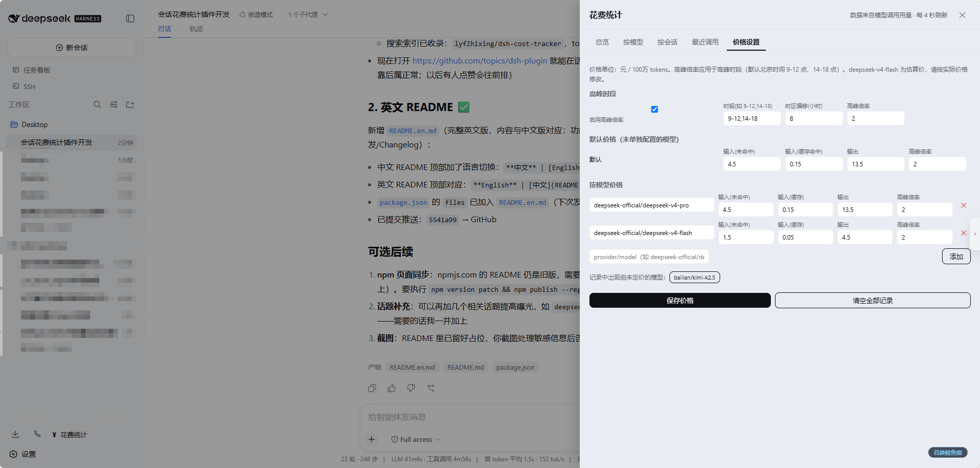This screenshot has height=468, width=980.
Task: Click the plus attachment button in composer
Action: (x=372, y=439)
